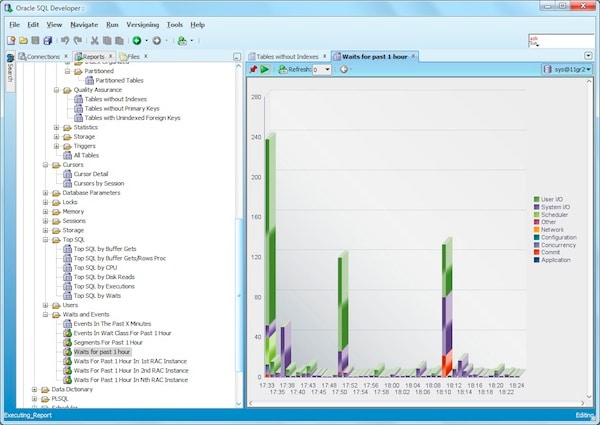This screenshot has height=425, width=600.
Task: Click the User I/O legend color swatch
Action: tap(536, 199)
